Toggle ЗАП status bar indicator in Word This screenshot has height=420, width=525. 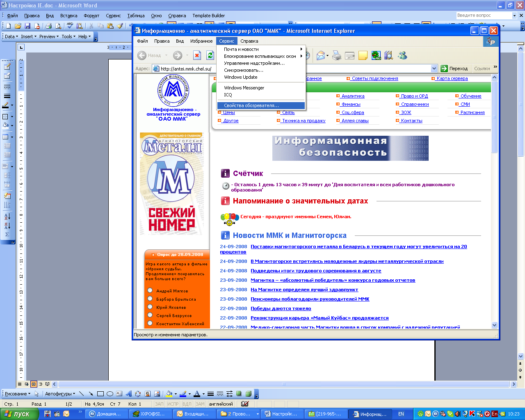[x=159, y=404]
